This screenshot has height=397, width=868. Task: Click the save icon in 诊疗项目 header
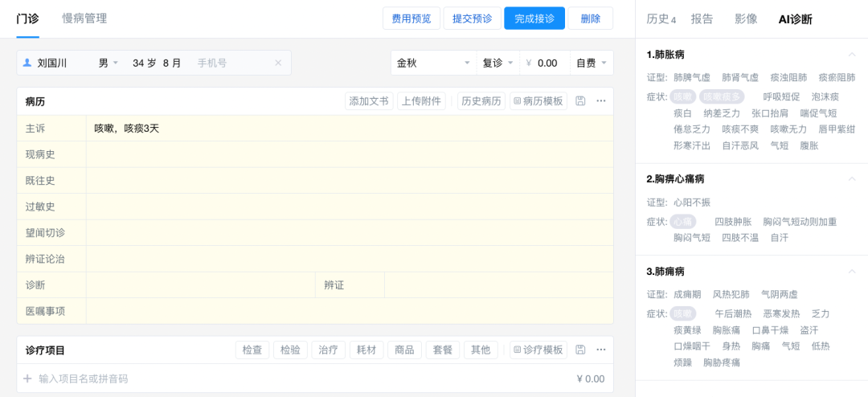(x=580, y=350)
